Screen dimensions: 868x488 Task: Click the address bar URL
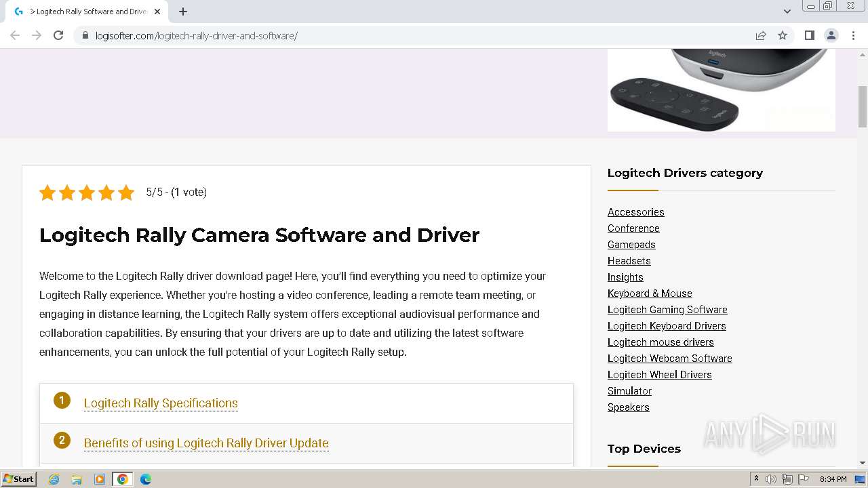196,35
